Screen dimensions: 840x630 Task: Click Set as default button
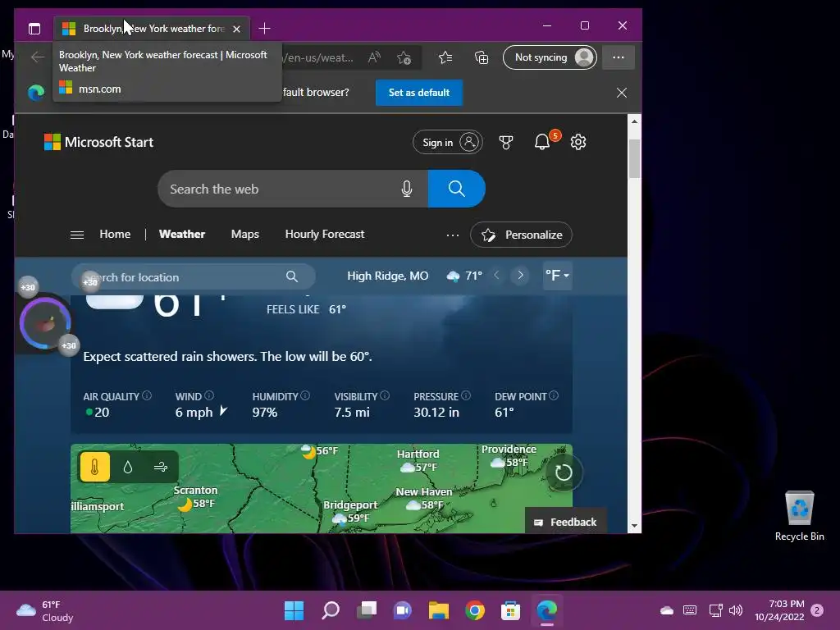419,93
